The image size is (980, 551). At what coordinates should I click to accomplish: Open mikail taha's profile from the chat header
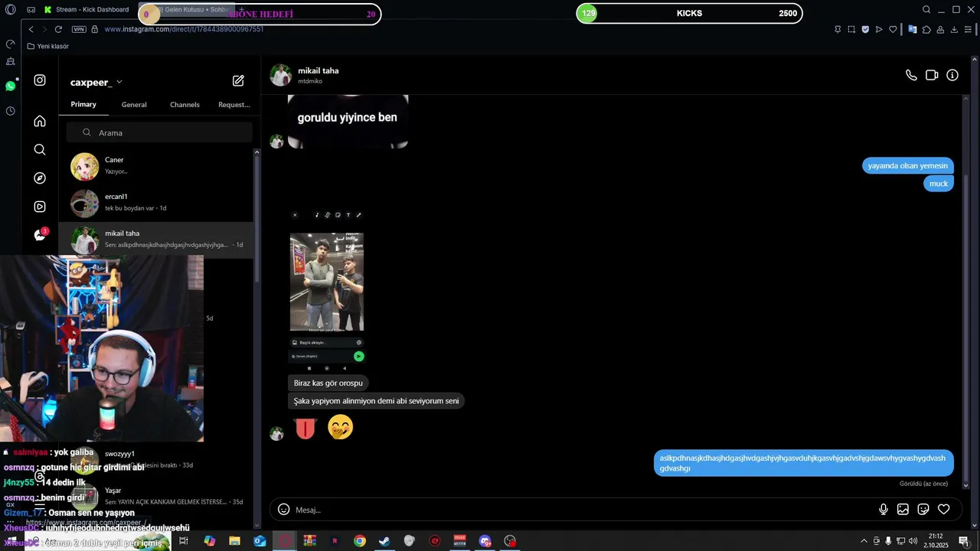coord(304,75)
